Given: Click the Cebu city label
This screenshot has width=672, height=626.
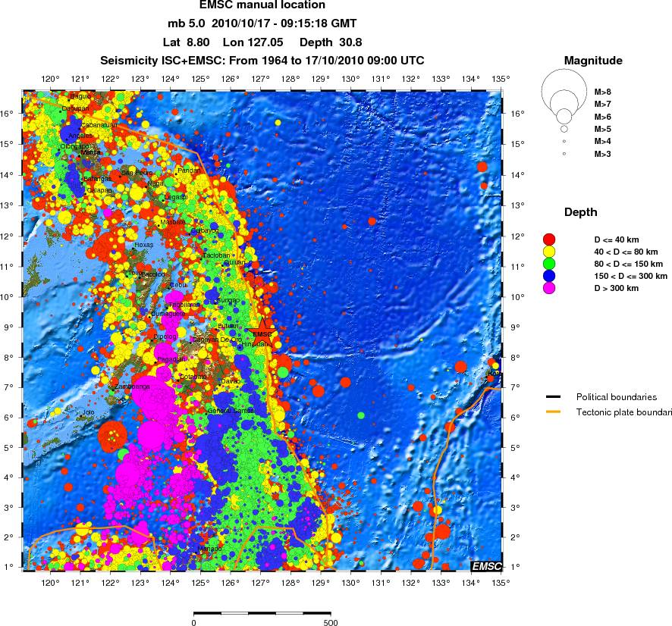Looking at the screenshot, I should click(x=178, y=285).
